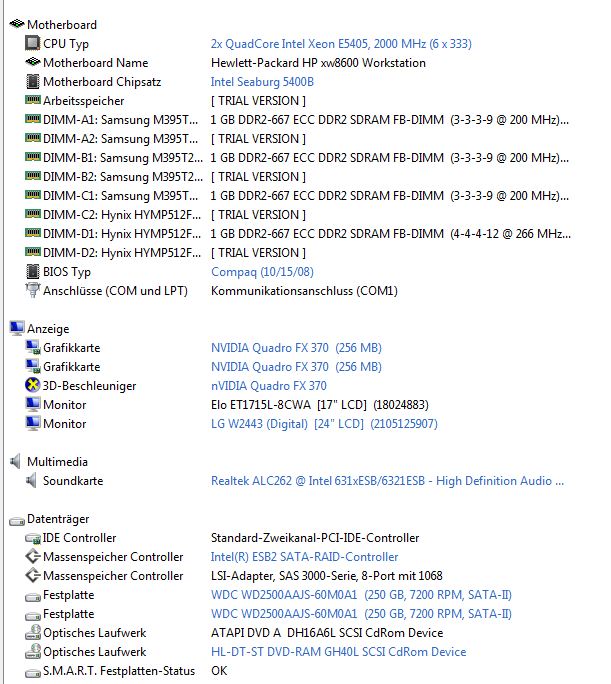Select the 3D-Beschleuniger label
The image size is (611, 684).
point(89,386)
